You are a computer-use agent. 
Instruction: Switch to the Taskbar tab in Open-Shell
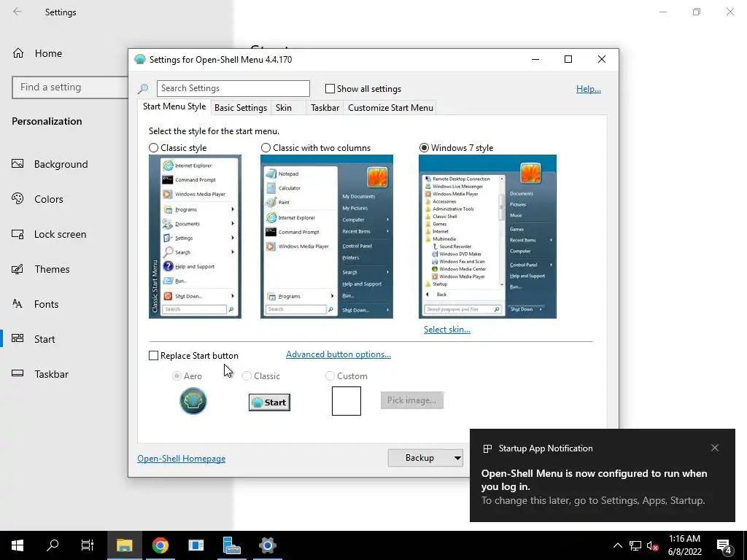(x=325, y=108)
